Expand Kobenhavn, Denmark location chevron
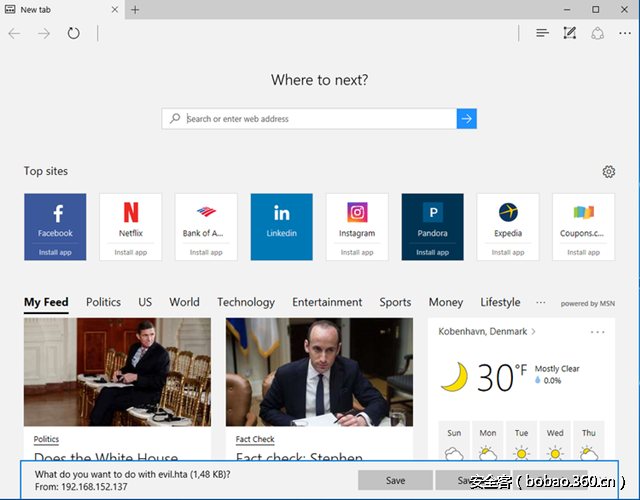 533,331
